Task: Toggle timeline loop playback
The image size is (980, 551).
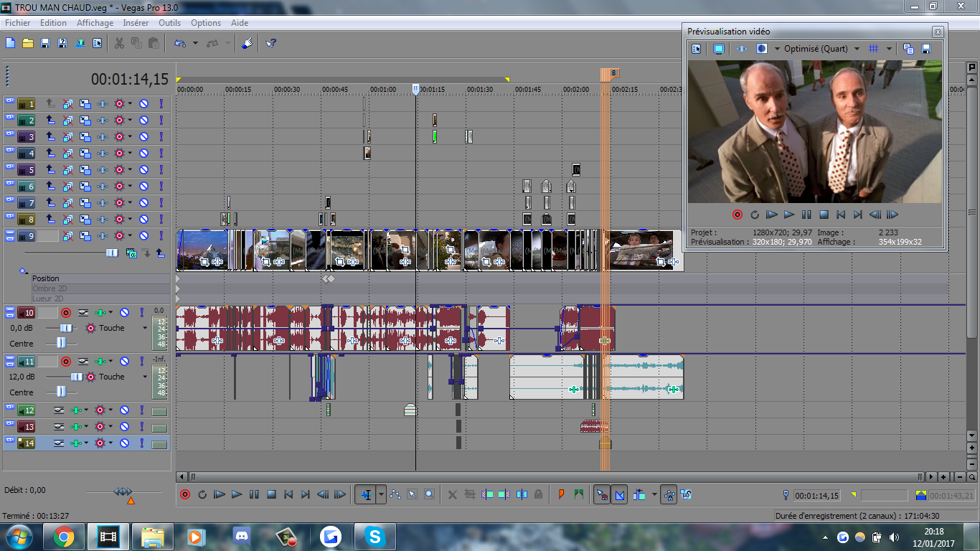Action: pos(202,494)
